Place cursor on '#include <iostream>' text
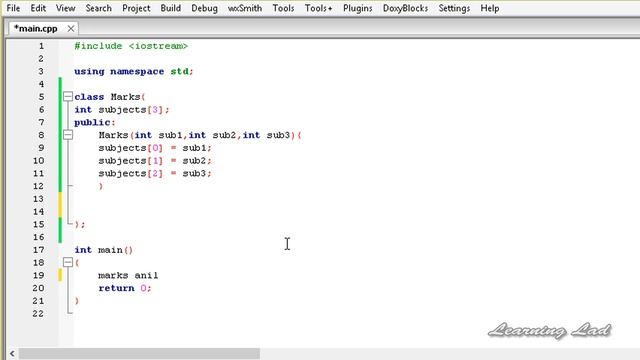 coord(131,46)
